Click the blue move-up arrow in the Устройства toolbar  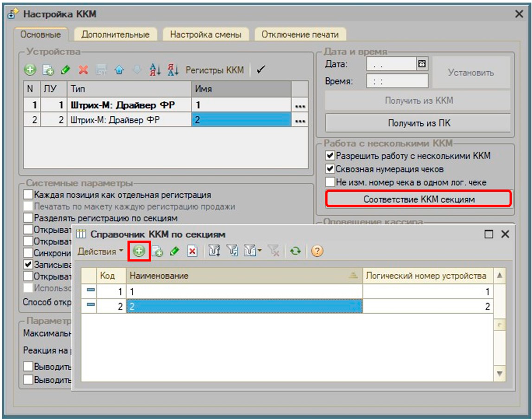tap(120, 70)
